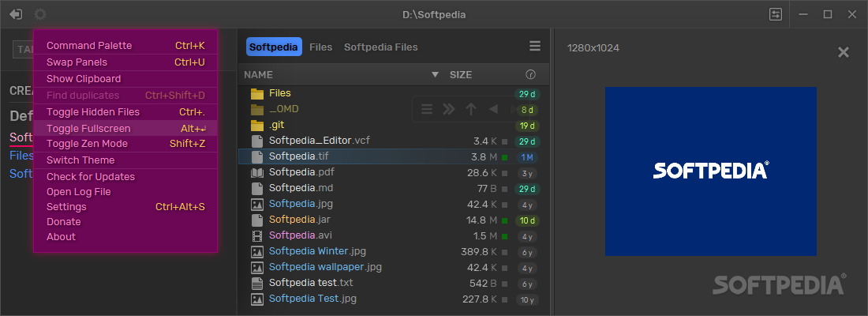Switch to the Softpedia Files tab
The width and height of the screenshot is (868, 316).
point(381,47)
